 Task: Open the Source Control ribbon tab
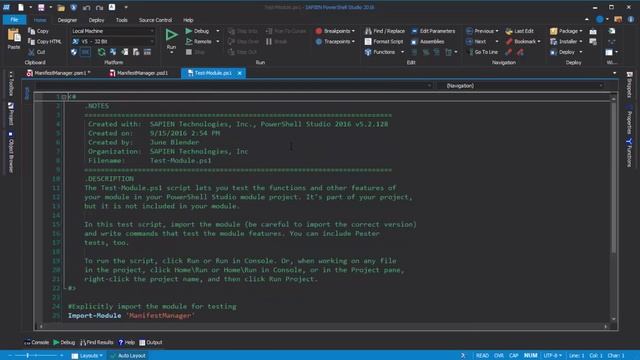(x=155, y=20)
